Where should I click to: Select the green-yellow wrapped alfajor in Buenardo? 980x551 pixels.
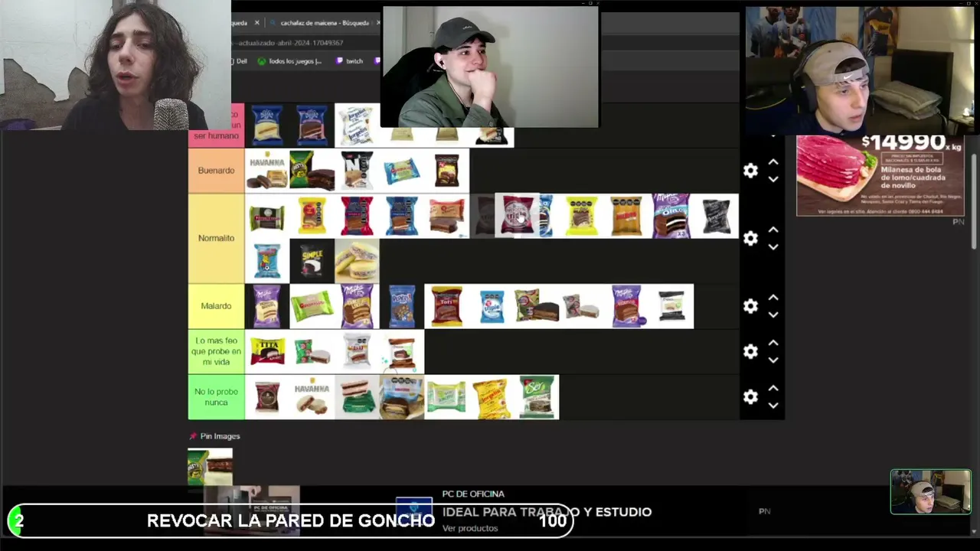pyautogui.click(x=312, y=171)
